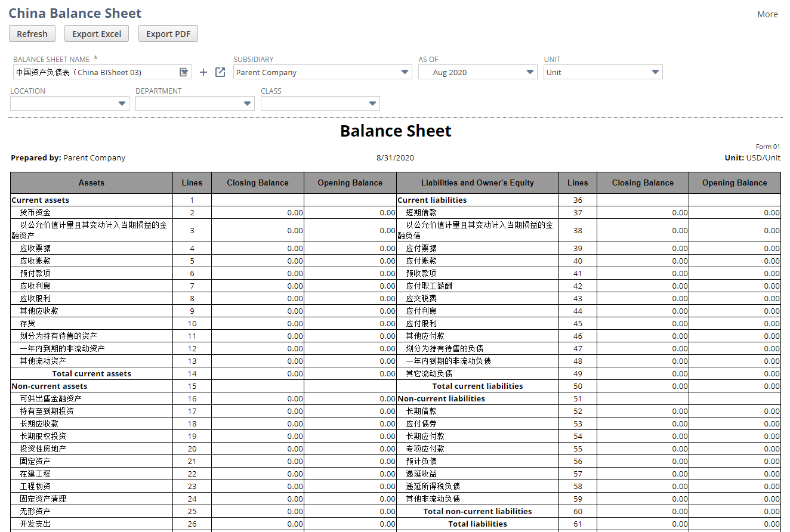Click the Liabilities and Owner's Equity header
The image size is (790, 532).
pyautogui.click(x=477, y=183)
